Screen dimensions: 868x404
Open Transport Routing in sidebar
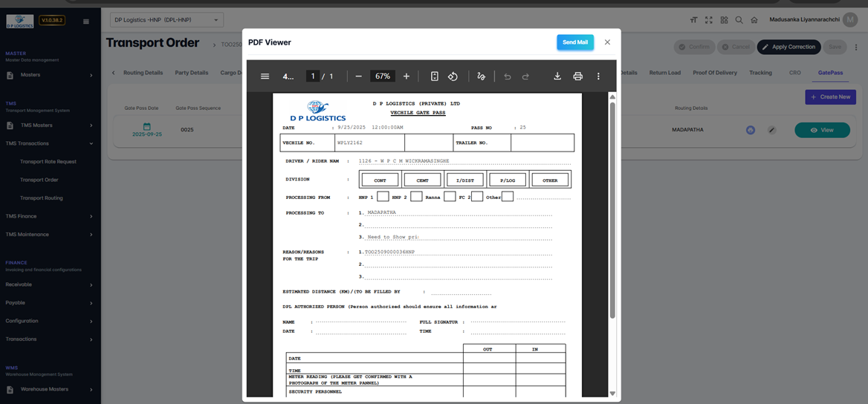[x=42, y=198]
